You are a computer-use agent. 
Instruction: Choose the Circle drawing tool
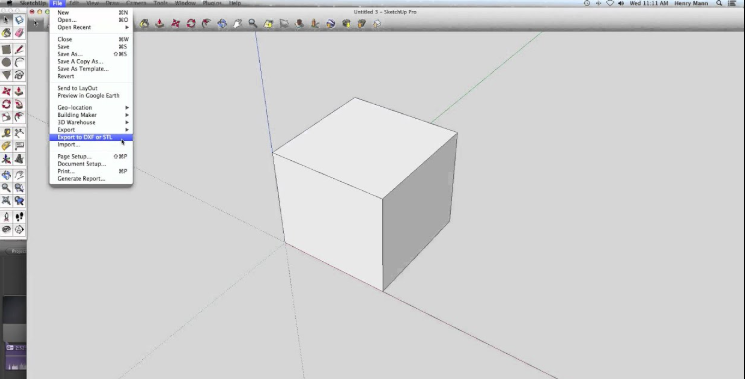(x=6, y=62)
